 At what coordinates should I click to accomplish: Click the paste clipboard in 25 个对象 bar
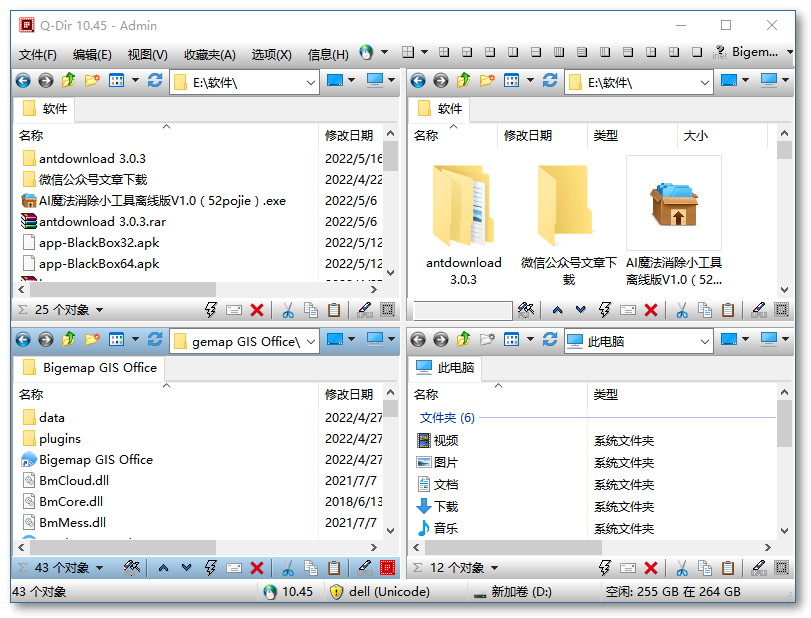pos(334,310)
